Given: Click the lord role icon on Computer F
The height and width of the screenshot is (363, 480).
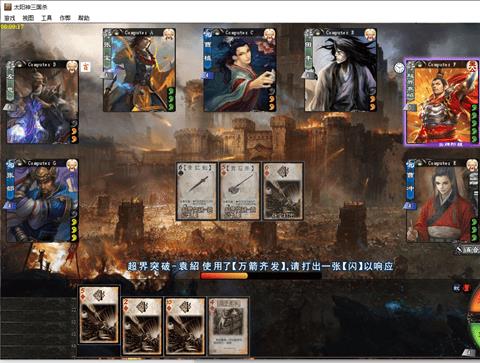Looking at the screenshot, I should point(472,65).
